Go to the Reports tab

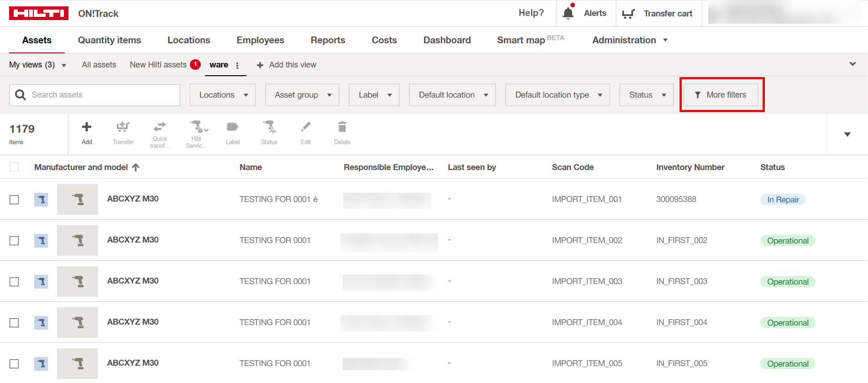coord(328,40)
